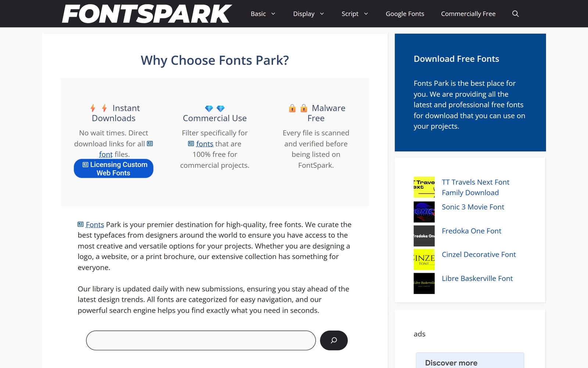Click the 'Download Free Fonts' heading
The height and width of the screenshot is (368, 588).
[x=456, y=59]
